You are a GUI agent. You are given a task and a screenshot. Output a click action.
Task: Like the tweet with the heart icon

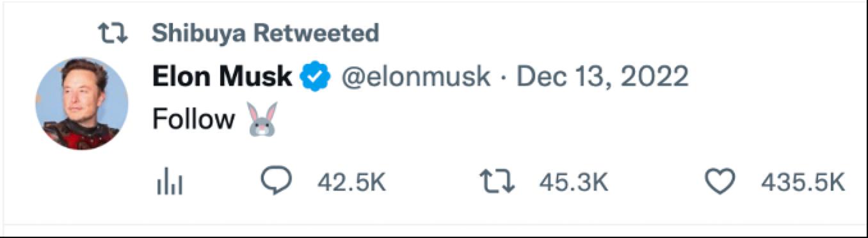720,183
